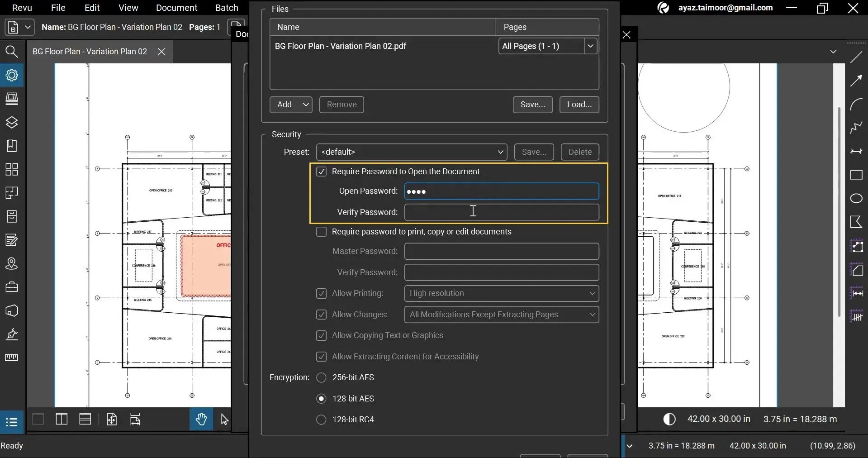Select the Polygon markup tool

pyautogui.click(x=856, y=222)
